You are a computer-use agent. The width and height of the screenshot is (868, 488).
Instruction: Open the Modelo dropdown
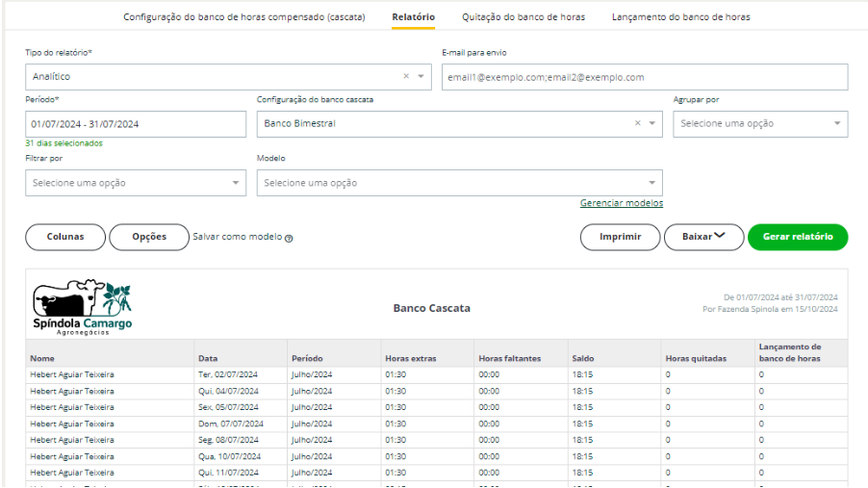point(459,183)
